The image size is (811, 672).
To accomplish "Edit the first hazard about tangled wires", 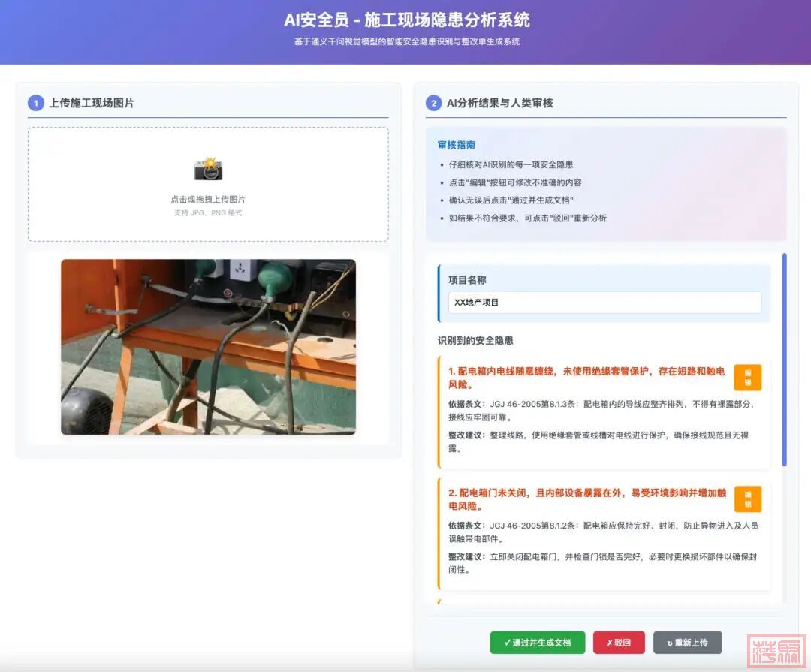I will 747,378.
